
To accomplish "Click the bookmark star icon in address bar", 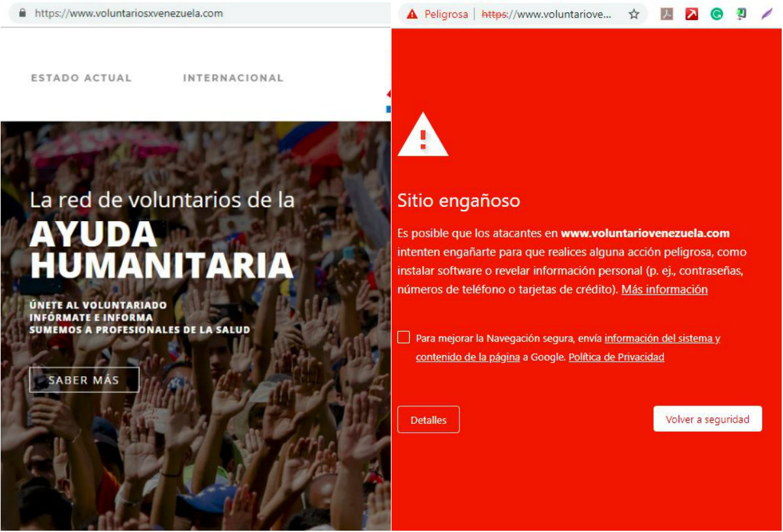I will point(634,14).
